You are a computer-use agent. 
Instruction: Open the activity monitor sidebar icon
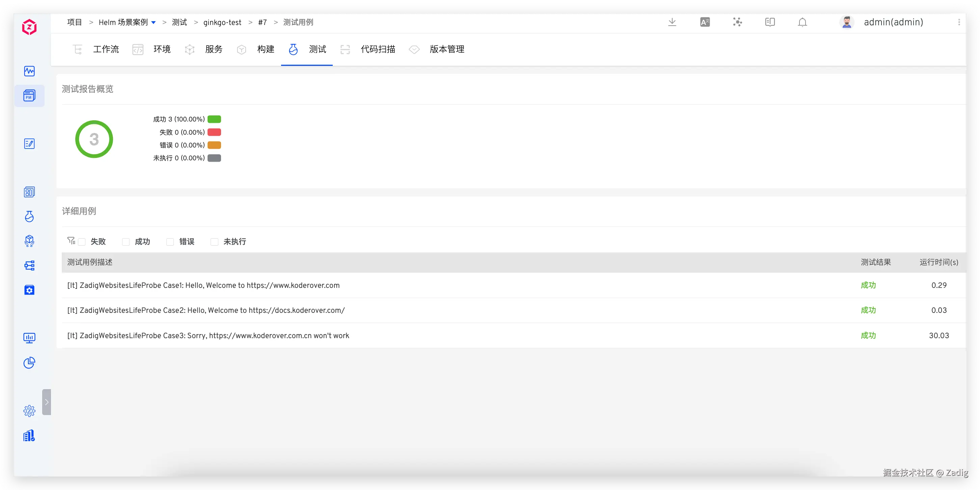29,71
